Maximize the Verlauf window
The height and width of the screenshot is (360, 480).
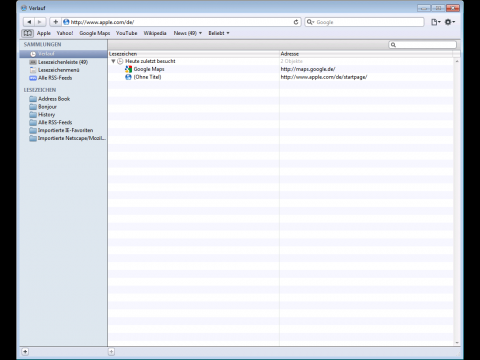pos(438,8)
